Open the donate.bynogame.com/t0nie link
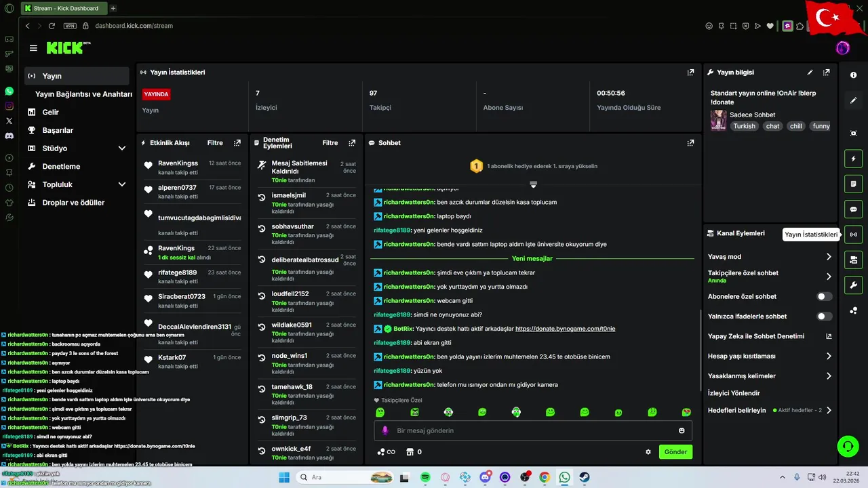Viewport: 868px width, 488px height. click(x=565, y=329)
